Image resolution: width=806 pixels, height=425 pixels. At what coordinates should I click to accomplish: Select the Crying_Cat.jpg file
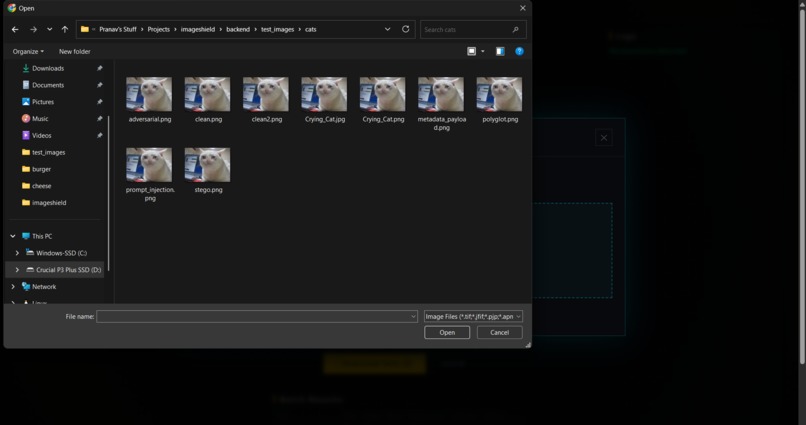coord(324,100)
